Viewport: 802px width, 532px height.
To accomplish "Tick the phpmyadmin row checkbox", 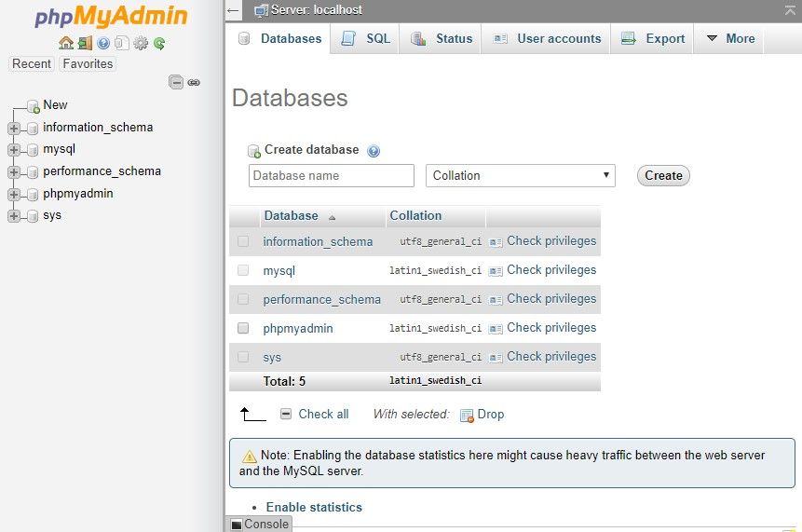I will pos(243,328).
